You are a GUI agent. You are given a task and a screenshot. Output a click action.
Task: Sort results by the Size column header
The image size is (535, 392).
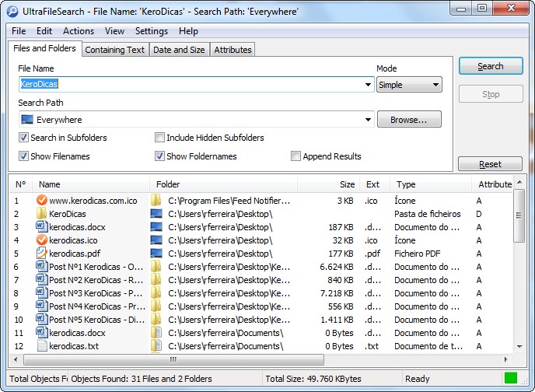point(328,184)
